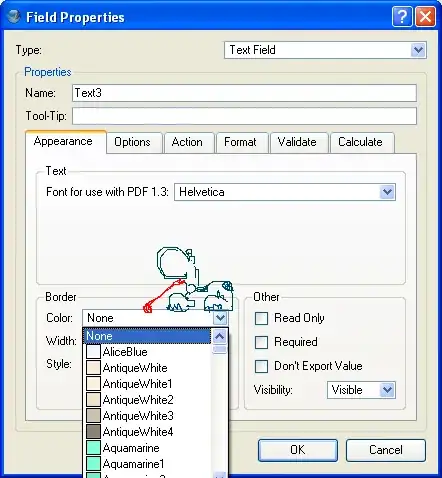Switch to the Appearance tab

66,141
